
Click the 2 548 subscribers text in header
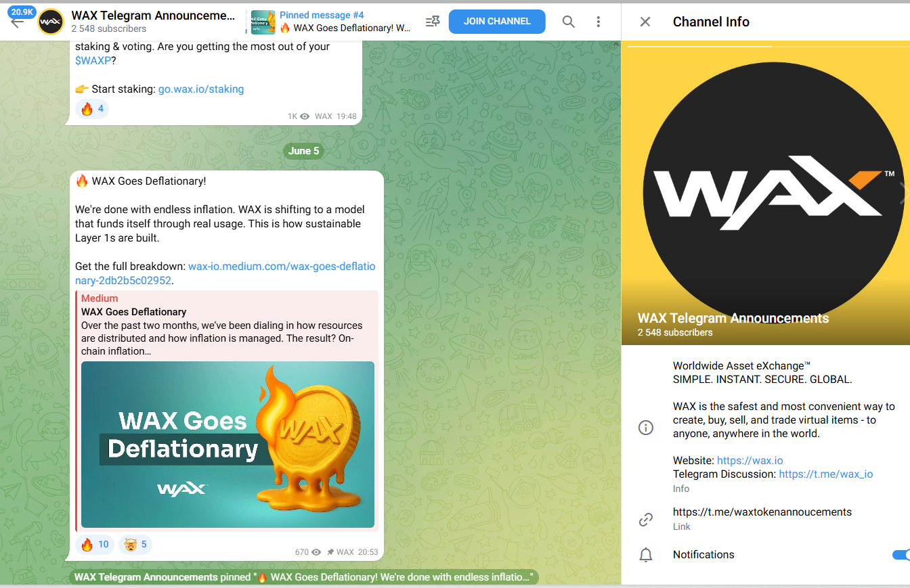pyautogui.click(x=108, y=29)
